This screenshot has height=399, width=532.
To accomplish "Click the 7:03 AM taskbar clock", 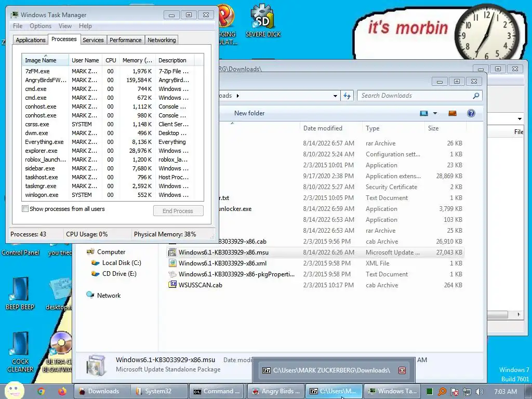I will click(x=506, y=392).
